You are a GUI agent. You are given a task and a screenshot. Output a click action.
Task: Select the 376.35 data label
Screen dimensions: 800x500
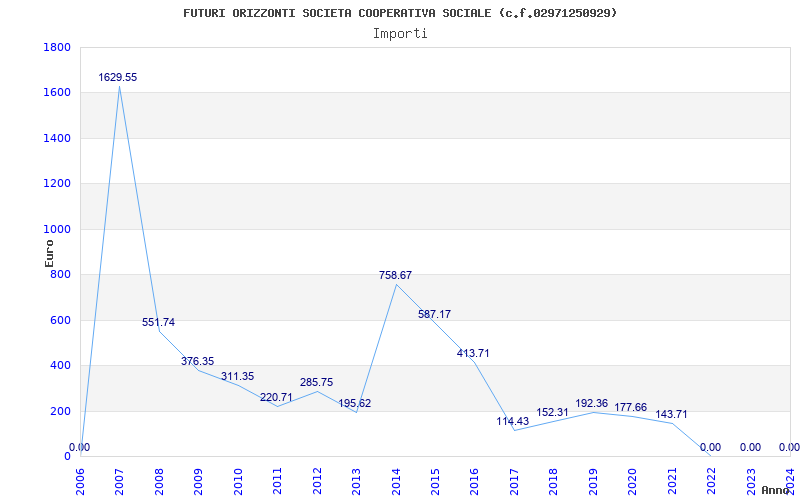pos(197,361)
